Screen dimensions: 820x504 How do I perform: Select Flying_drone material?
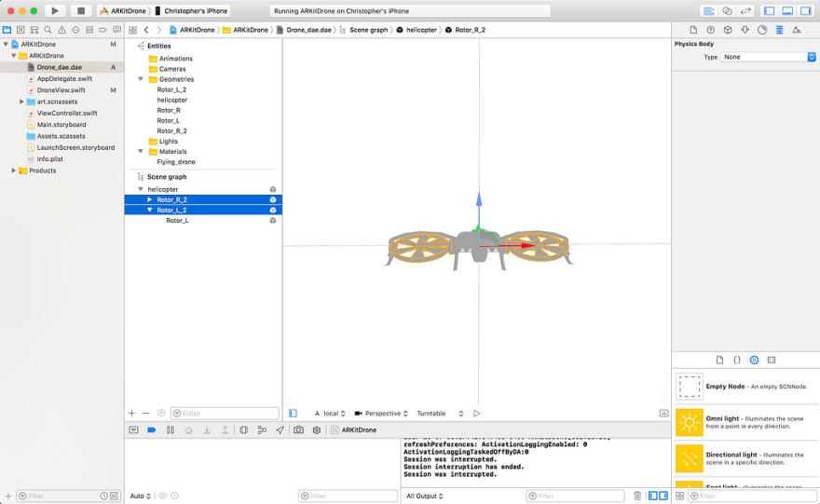(176, 161)
